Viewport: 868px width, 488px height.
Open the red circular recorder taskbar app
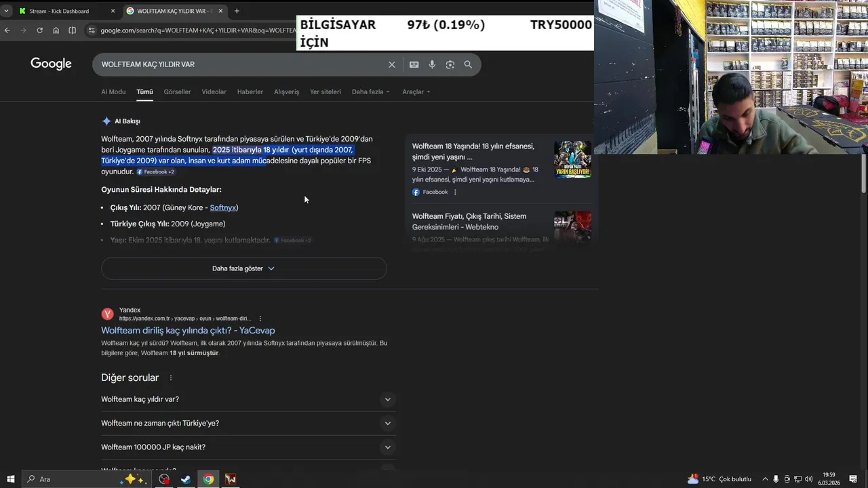[x=164, y=479]
